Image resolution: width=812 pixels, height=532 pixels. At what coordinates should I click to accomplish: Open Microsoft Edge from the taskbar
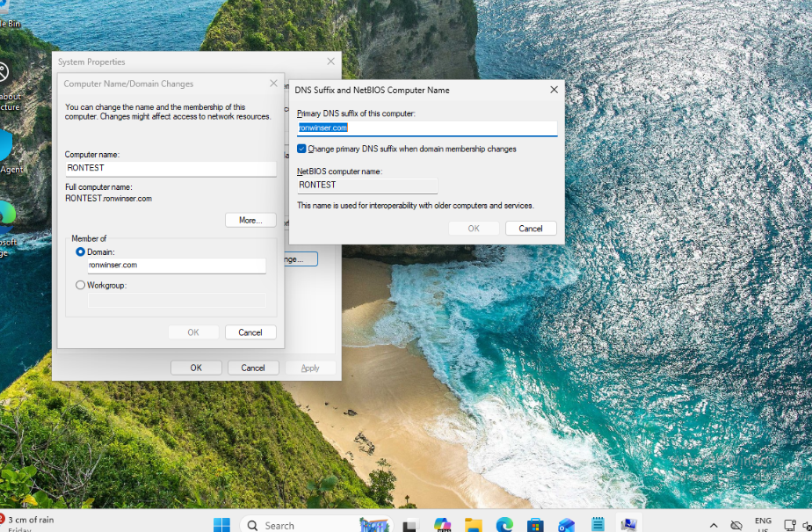coord(504,525)
